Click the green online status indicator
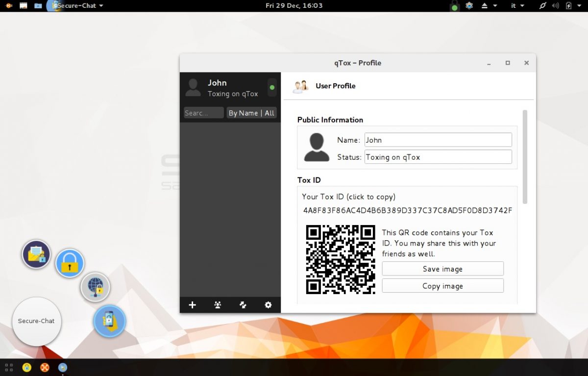Viewport: 588px width, 376px height. coord(272,88)
